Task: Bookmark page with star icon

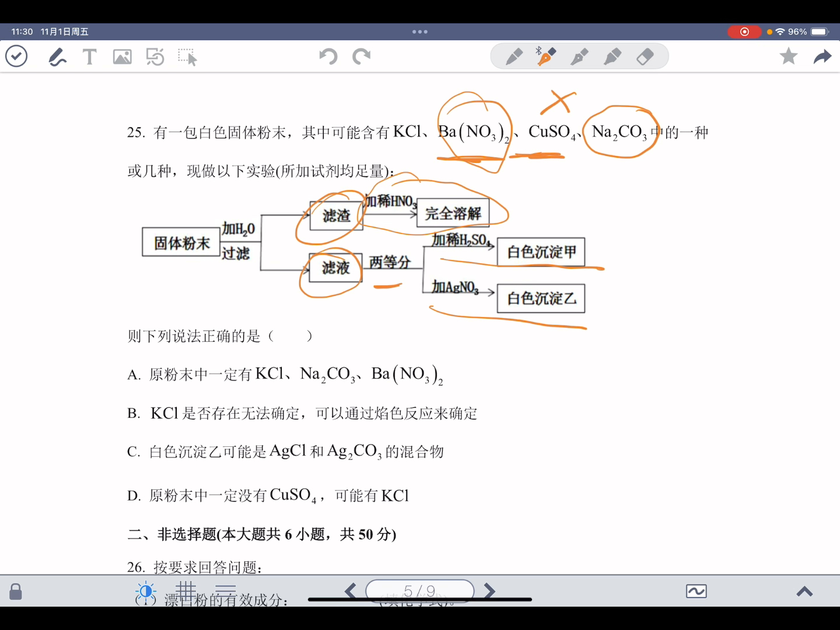Action: pyautogui.click(x=789, y=56)
